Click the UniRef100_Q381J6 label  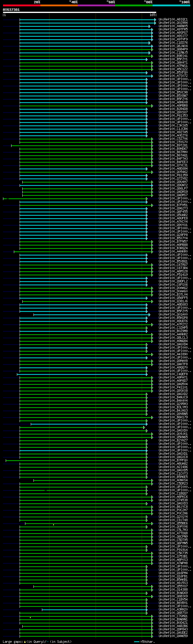coord(173,301)
